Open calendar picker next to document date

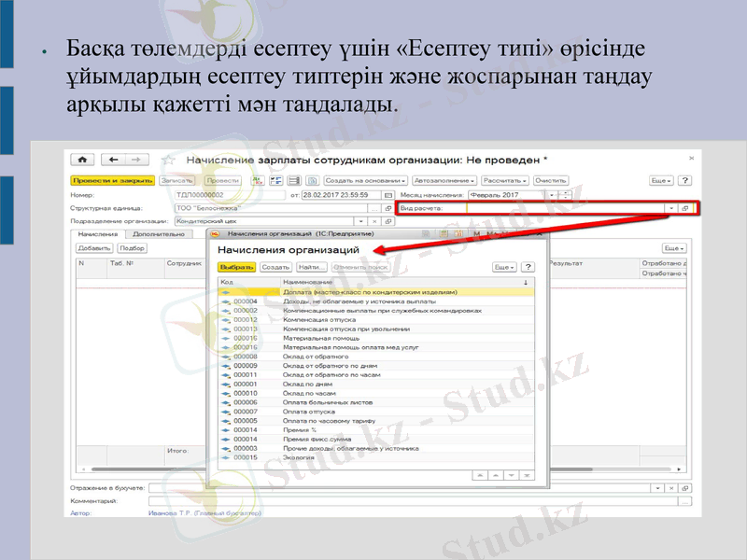click(388, 194)
